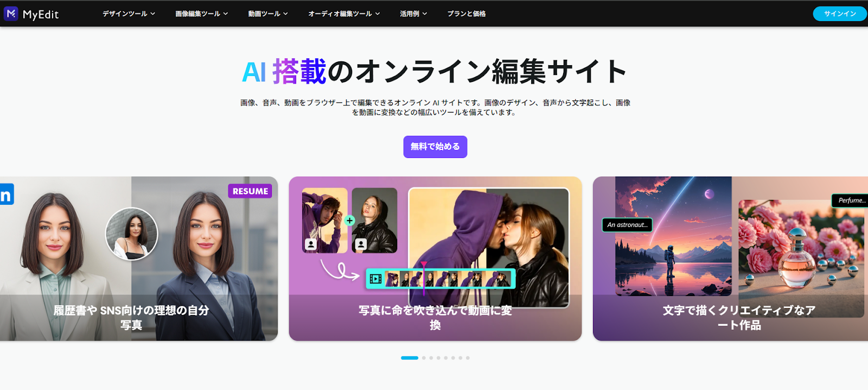The width and height of the screenshot is (868, 390).
Task: Click the RESUME badge on the first card
Action: click(x=250, y=191)
